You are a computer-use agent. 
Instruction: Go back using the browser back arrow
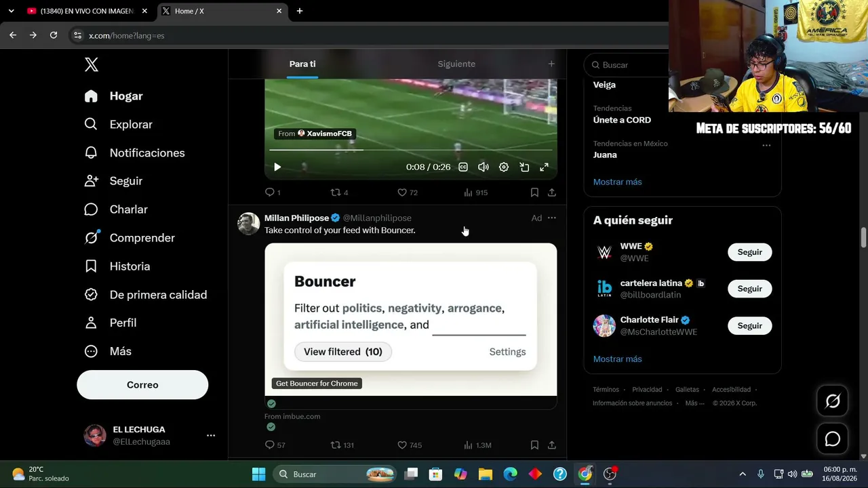[13, 35]
